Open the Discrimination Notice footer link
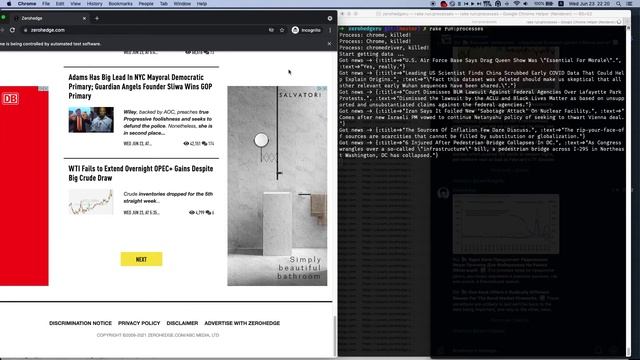 [x=80, y=323]
